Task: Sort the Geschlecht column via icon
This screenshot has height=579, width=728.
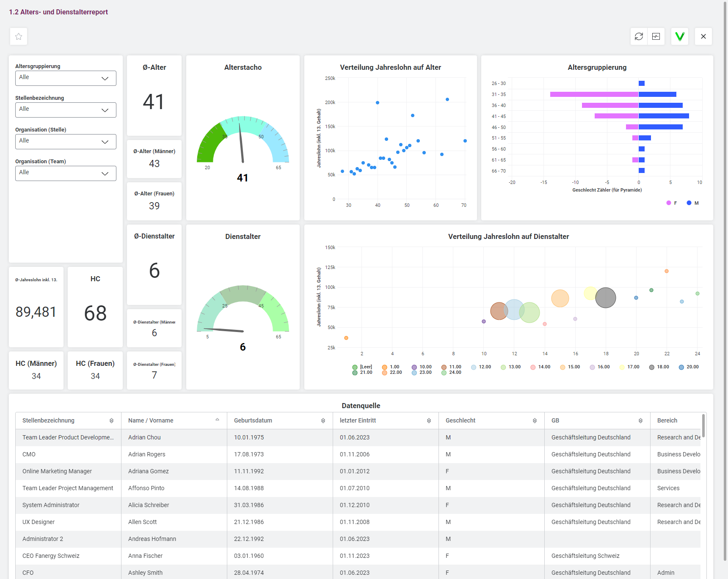Action: tap(535, 420)
